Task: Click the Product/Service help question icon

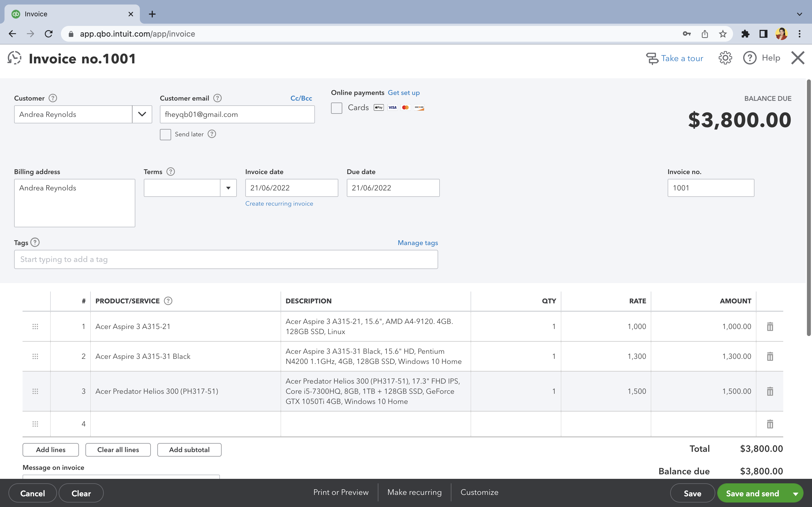Action: coord(168,301)
